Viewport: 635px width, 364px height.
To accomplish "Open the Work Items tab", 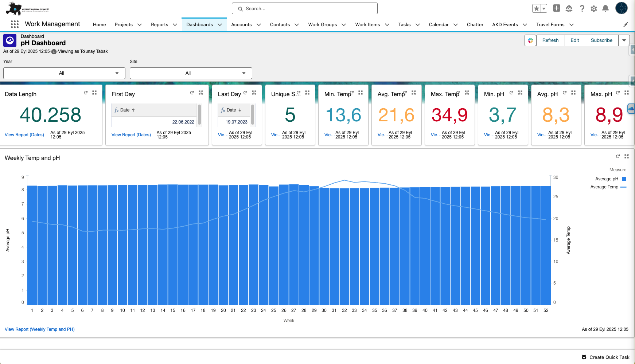I will [x=367, y=25].
